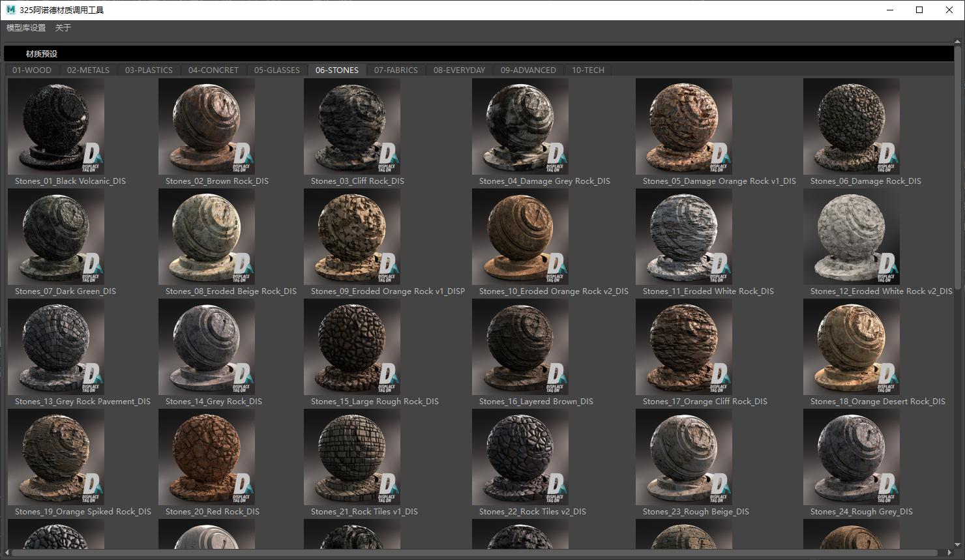
Task: Choose the Stones_05_Damage Orange Rock v1 preview
Action: pos(683,126)
